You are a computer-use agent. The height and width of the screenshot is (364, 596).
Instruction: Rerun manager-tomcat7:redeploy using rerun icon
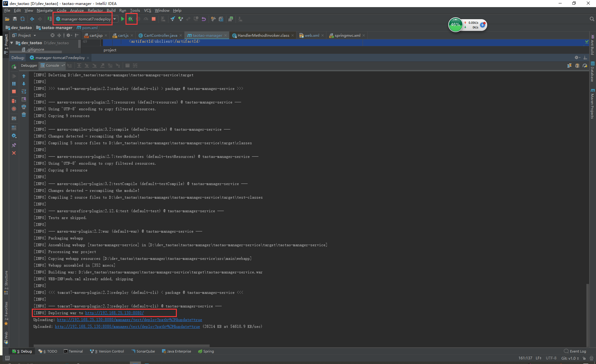click(14, 66)
